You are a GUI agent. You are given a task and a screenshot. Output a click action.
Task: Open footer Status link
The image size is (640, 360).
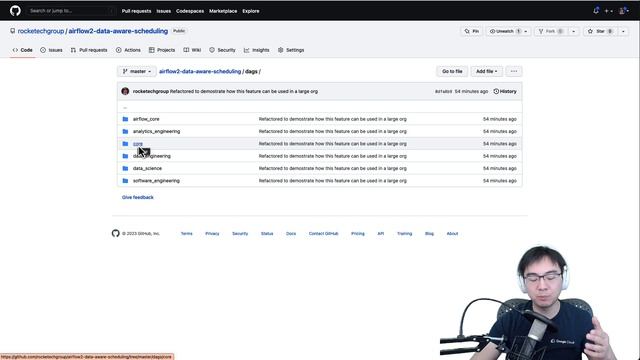pyautogui.click(x=267, y=233)
